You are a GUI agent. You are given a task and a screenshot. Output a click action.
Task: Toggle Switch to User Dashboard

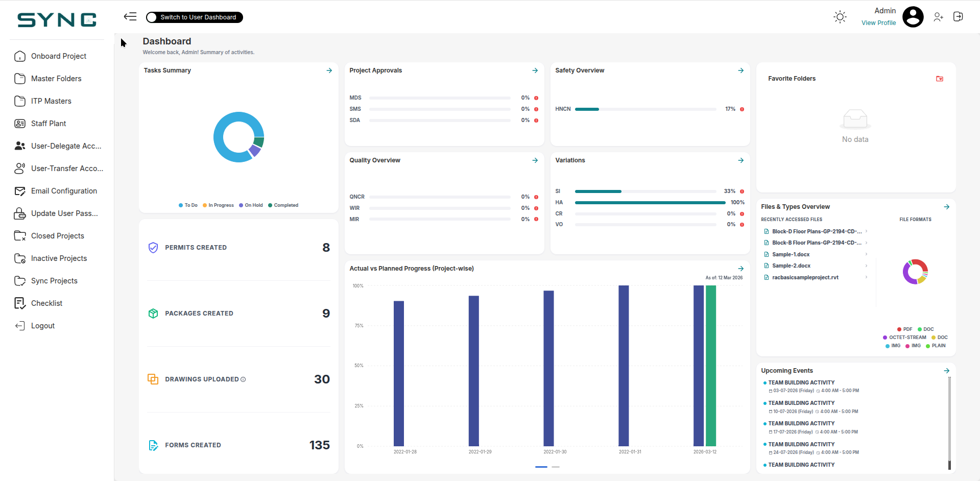click(194, 17)
